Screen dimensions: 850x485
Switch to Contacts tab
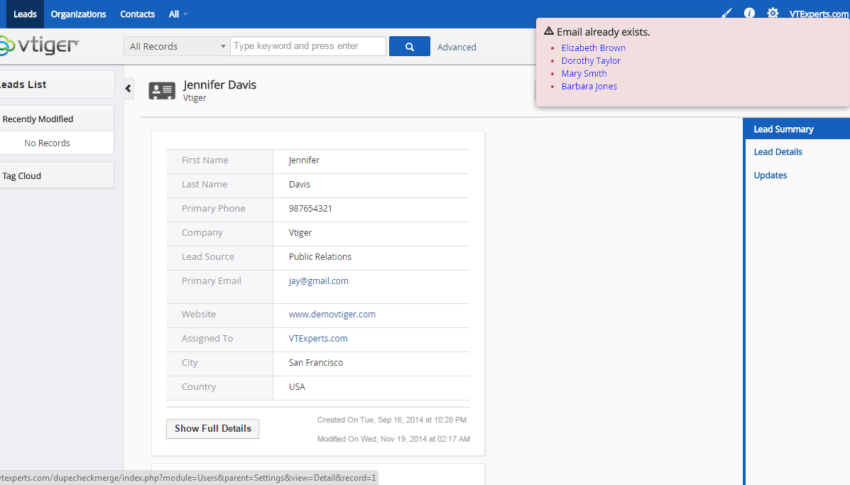(x=137, y=14)
